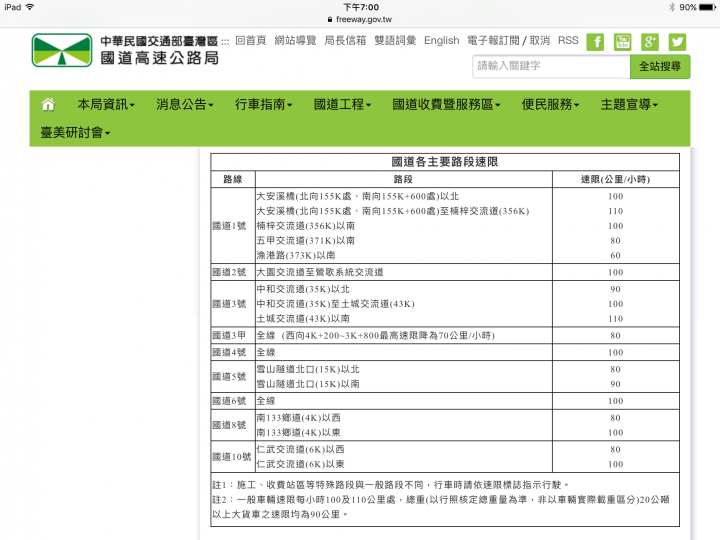Open the RSS feed link
The width and height of the screenshot is (720, 540).
(x=568, y=40)
